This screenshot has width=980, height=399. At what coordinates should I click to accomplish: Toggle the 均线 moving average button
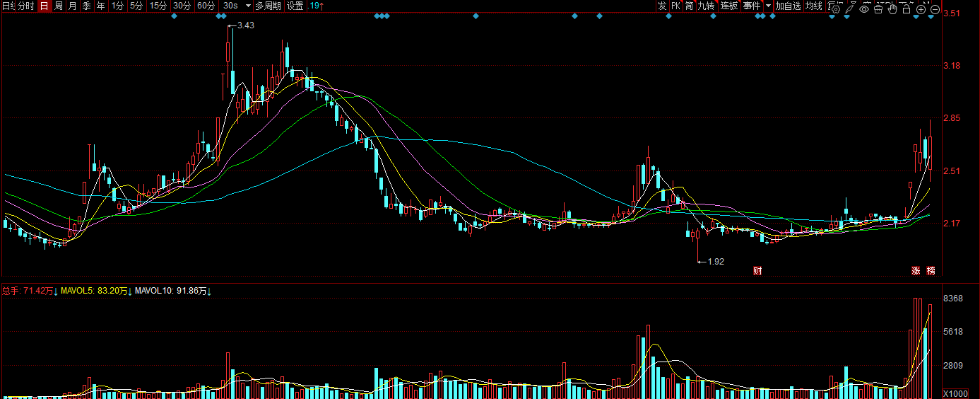814,6
